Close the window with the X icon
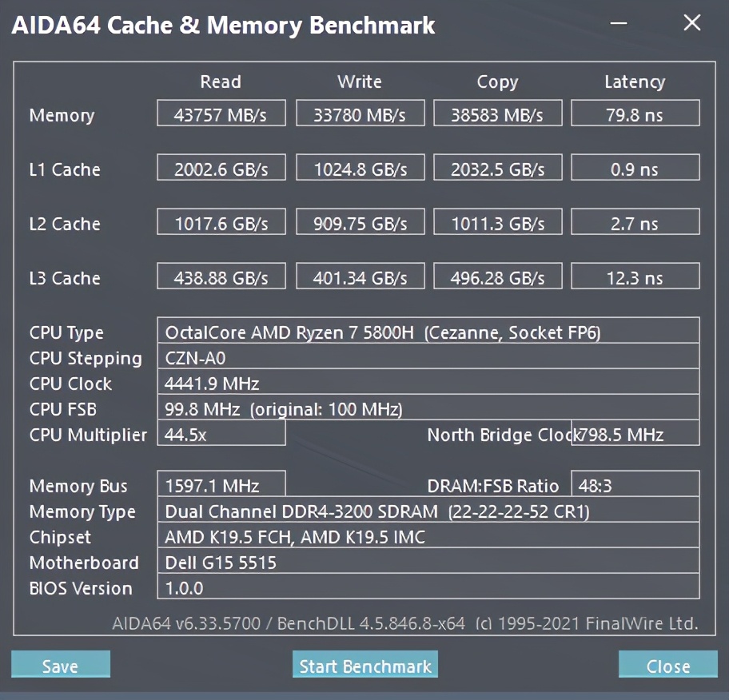The height and width of the screenshot is (700, 729). pos(691,23)
